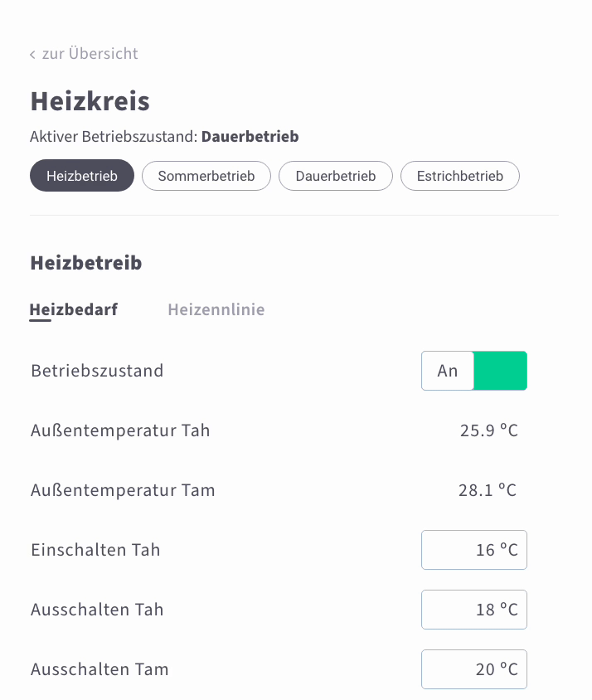Choose the Dauerbetrieb mode pill
592x700 pixels.
pyautogui.click(x=336, y=176)
